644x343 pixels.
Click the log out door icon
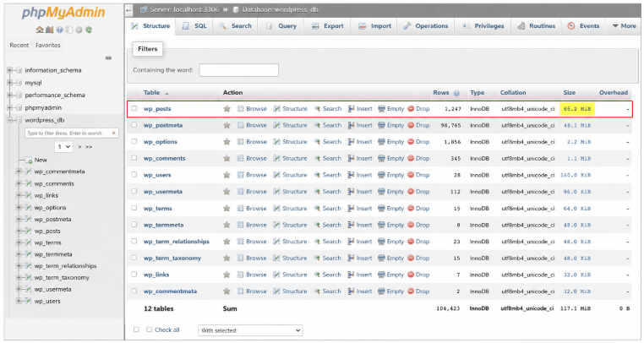coord(49,30)
